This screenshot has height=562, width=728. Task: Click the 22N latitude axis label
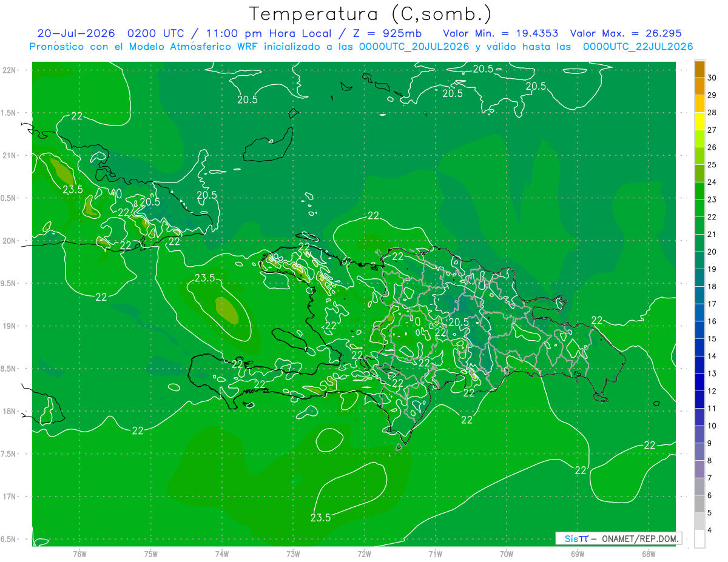point(10,70)
